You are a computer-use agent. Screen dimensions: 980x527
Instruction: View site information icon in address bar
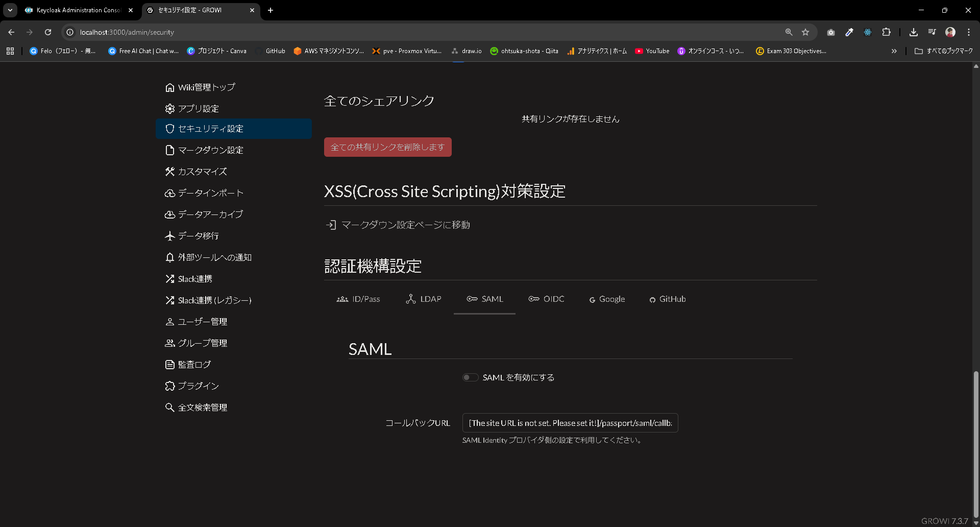click(70, 32)
